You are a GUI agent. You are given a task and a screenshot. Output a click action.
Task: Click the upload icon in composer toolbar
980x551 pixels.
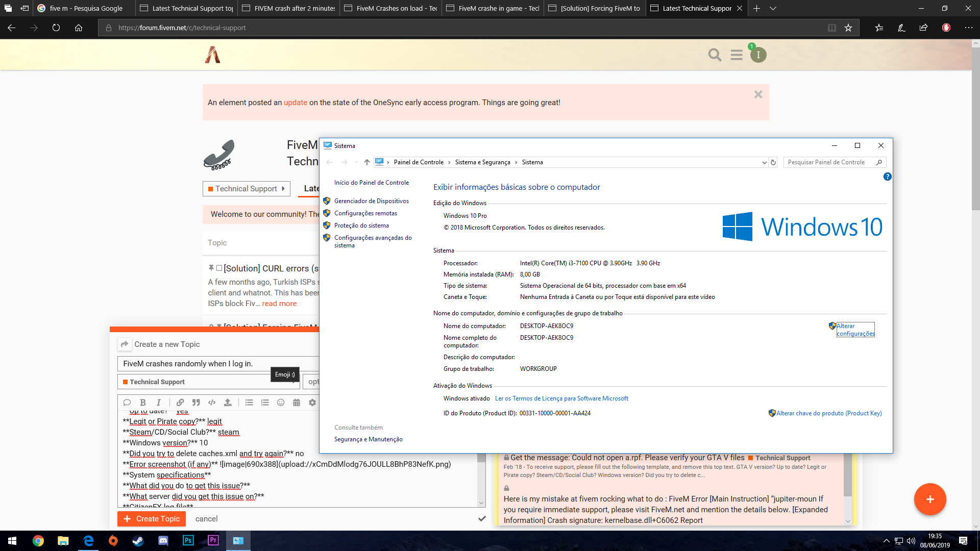[228, 403]
